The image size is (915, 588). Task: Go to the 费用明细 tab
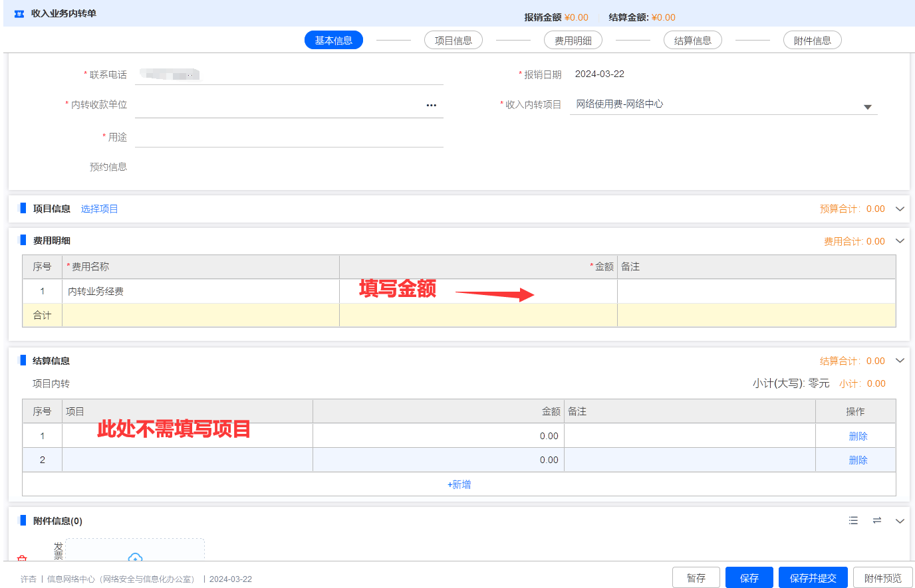click(573, 41)
